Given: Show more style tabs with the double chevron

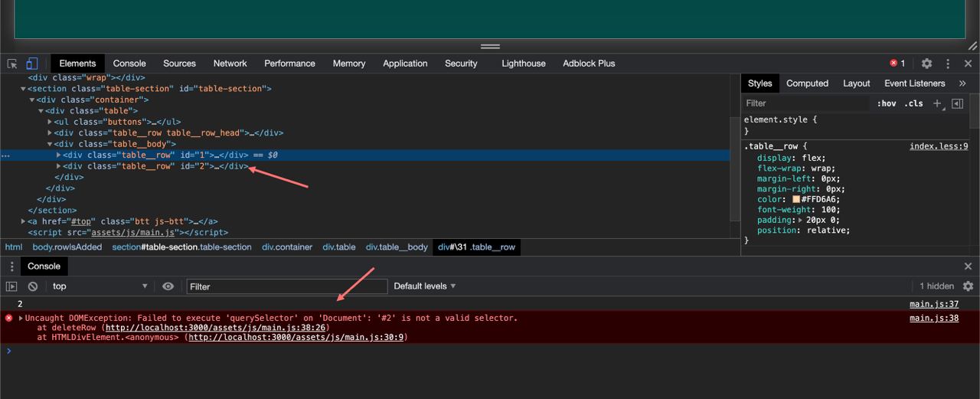Looking at the screenshot, I should click(962, 83).
